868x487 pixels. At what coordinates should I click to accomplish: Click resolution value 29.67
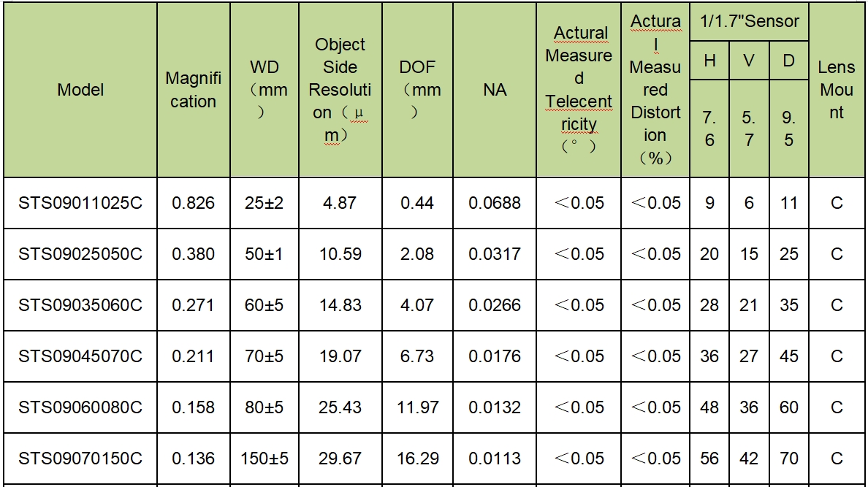click(x=340, y=459)
